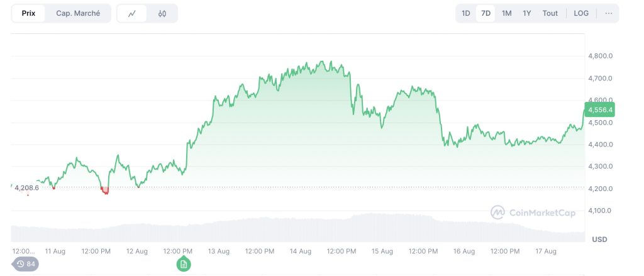
Task: Click the 14 Aug date axis label
Action: tap(301, 251)
